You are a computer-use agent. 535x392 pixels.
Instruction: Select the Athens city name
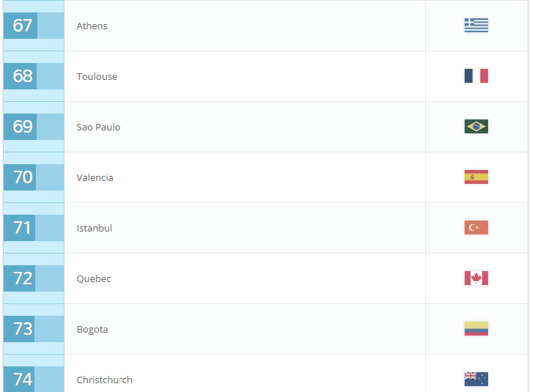92,26
